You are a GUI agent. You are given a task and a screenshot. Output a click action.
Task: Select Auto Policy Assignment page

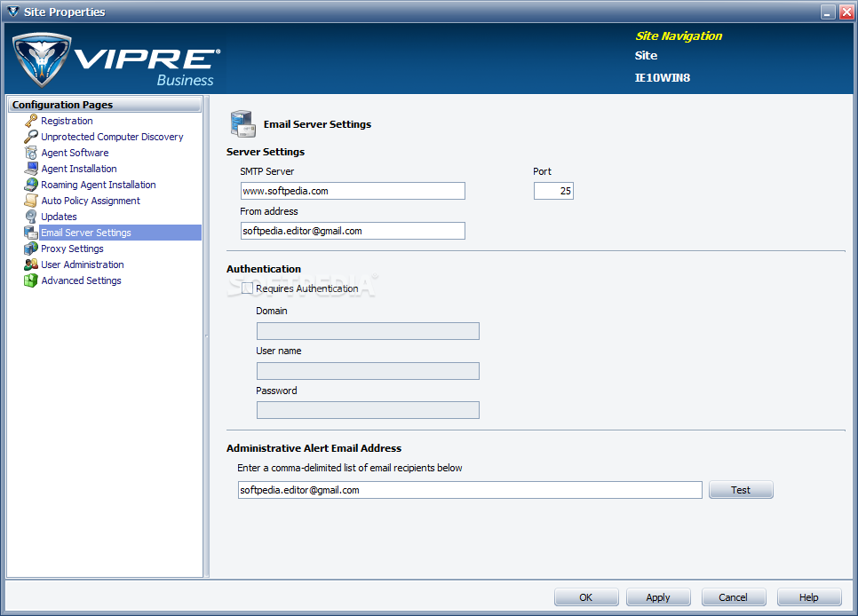click(91, 201)
